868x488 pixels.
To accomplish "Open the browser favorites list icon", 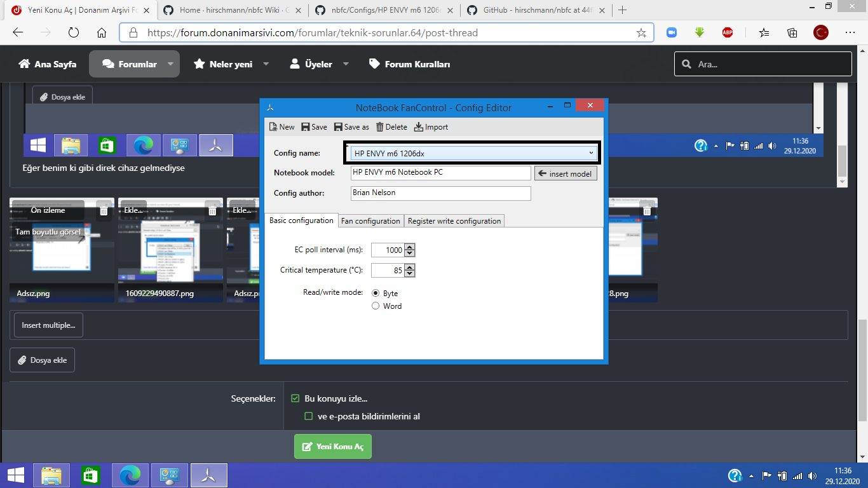I will 764,32.
